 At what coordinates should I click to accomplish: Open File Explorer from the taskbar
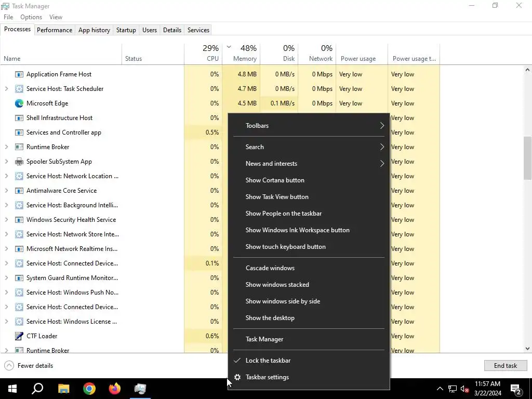[x=63, y=389]
